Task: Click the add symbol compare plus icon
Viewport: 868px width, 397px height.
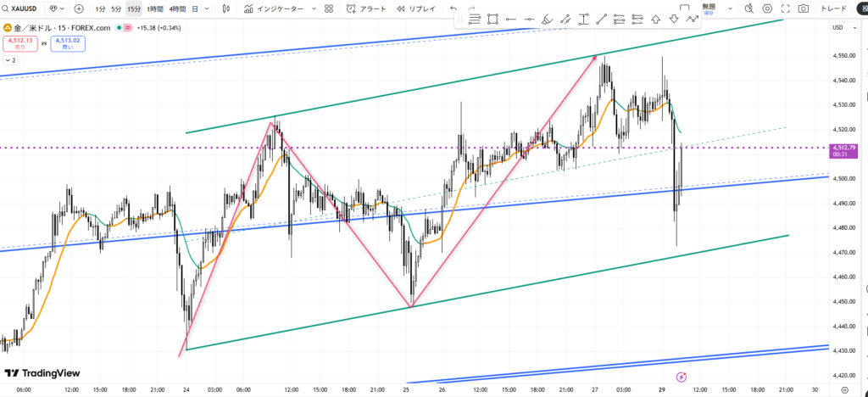Action: click(x=79, y=8)
